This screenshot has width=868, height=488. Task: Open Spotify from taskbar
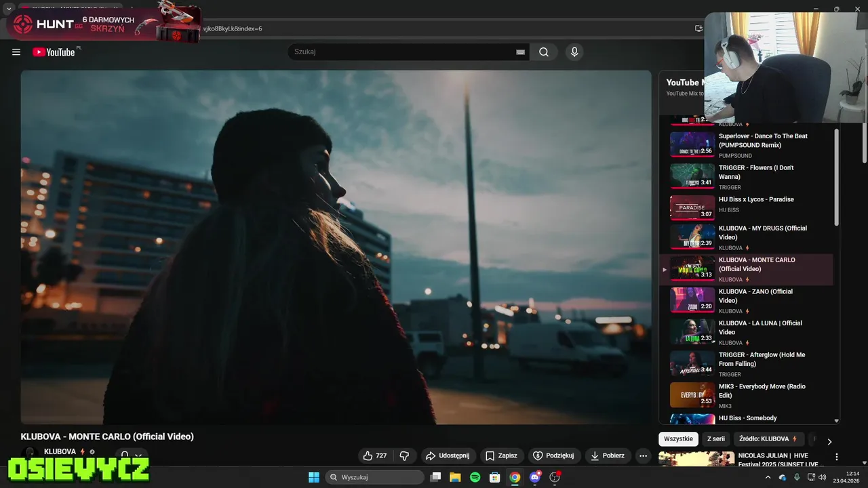(x=475, y=477)
